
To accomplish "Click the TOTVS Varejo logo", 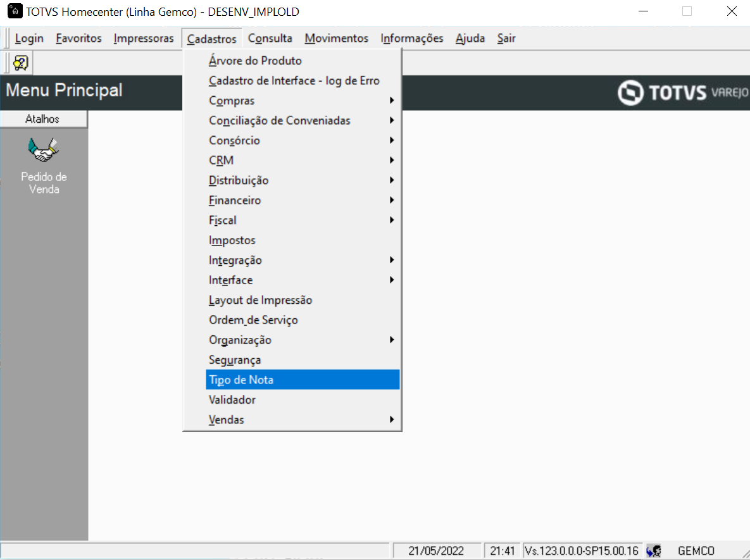I will 682,92.
